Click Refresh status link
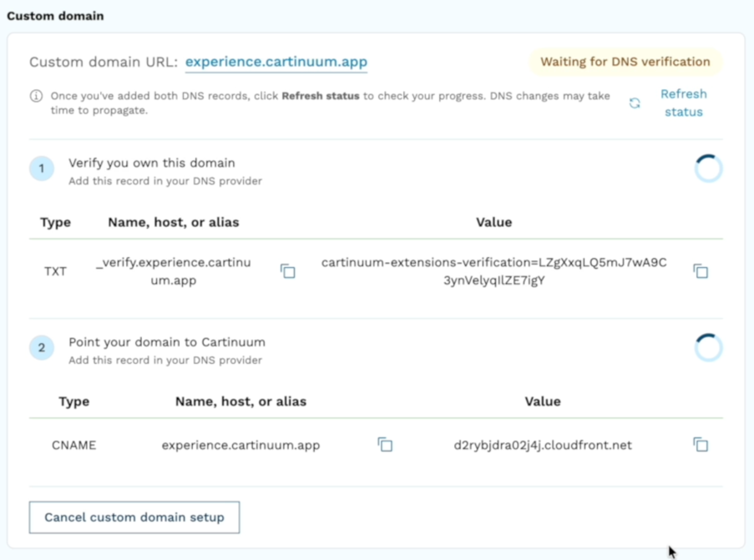754x560 pixels. pos(683,103)
